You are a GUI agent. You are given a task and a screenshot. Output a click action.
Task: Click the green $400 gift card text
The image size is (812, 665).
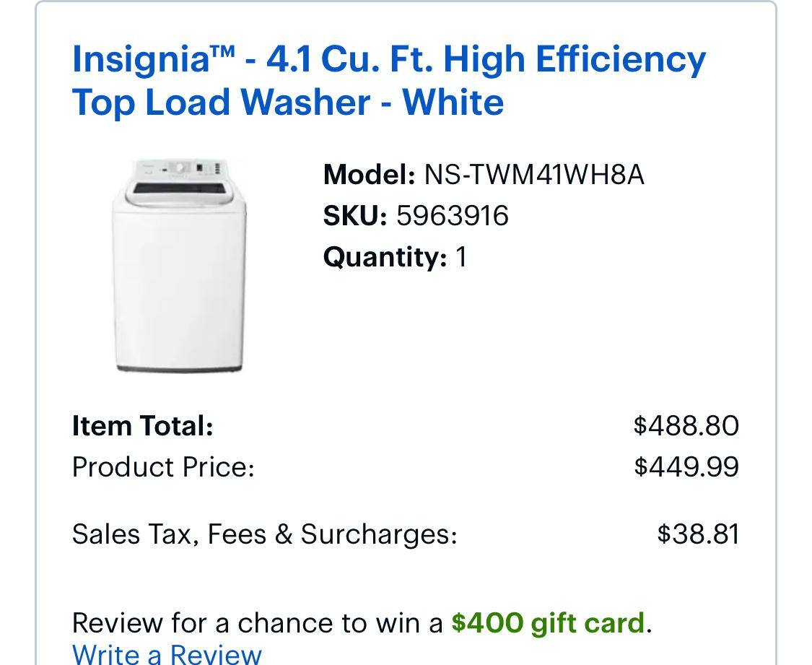[x=548, y=622]
